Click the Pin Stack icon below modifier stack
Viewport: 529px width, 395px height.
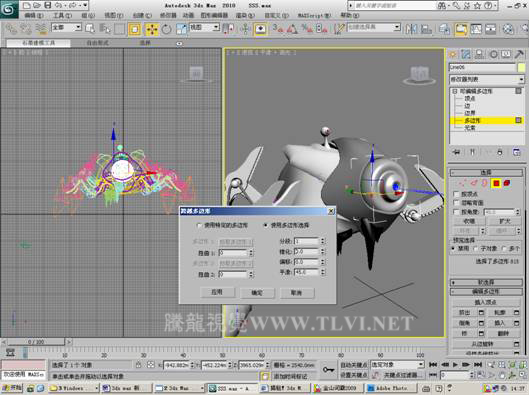pyautogui.click(x=456, y=152)
